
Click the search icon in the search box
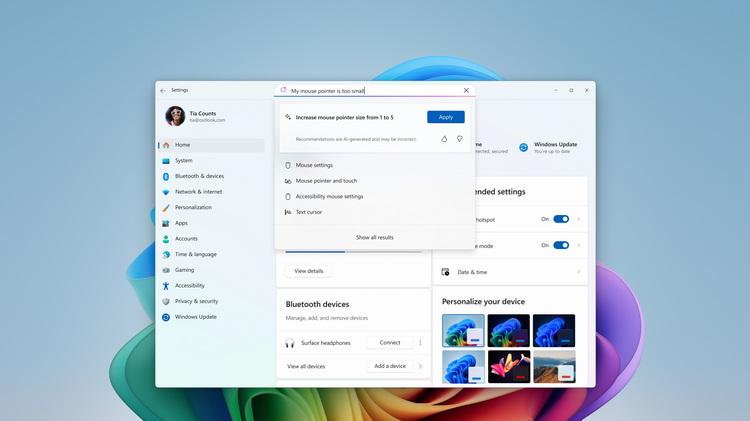tap(283, 90)
